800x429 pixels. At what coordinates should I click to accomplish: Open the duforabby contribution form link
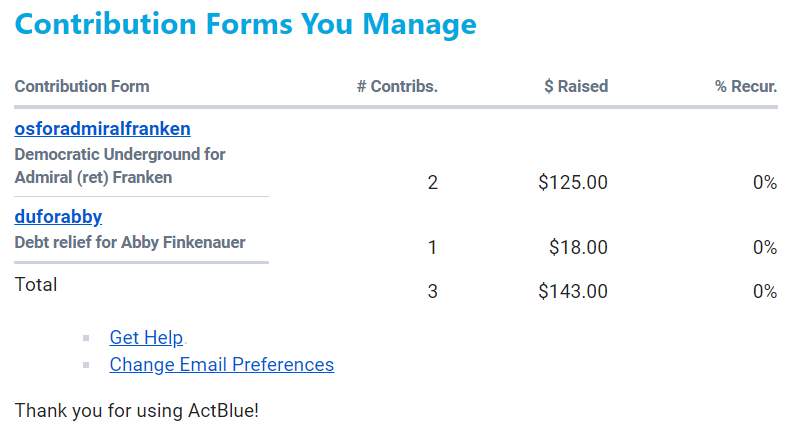pos(58,216)
